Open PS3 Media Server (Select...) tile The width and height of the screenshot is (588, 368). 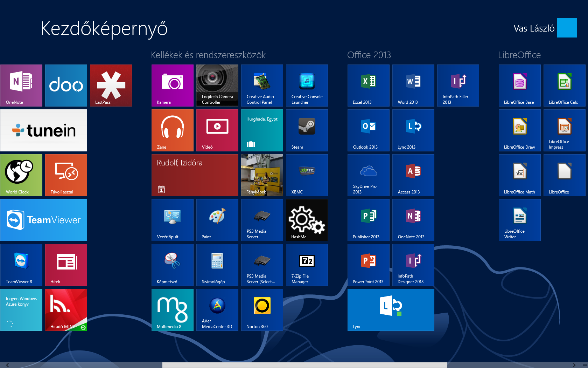pyautogui.click(x=262, y=265)
